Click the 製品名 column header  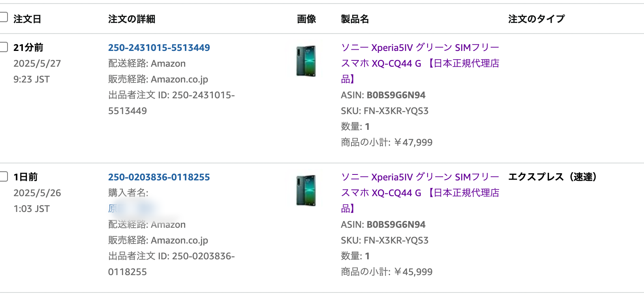click(355, 19)
